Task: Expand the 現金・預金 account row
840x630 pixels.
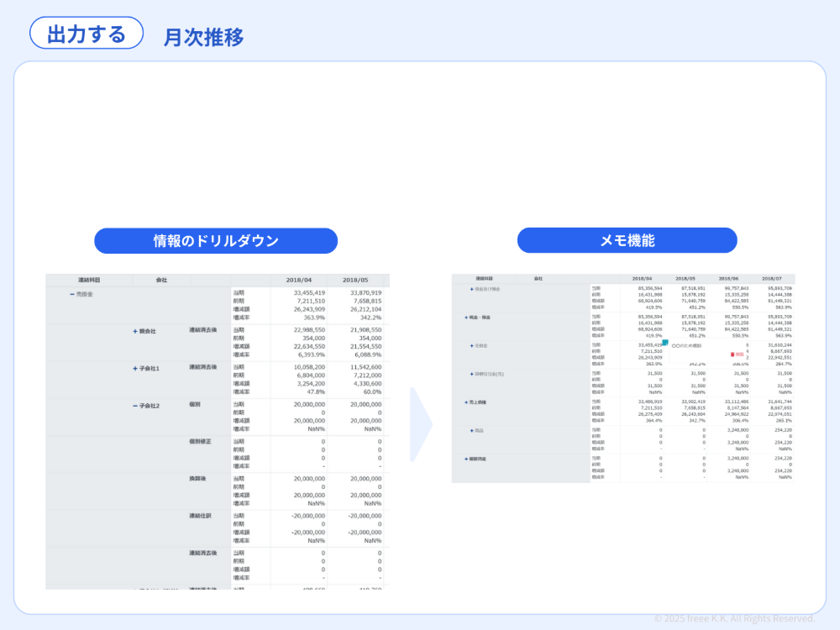Action: click(465, 318)
